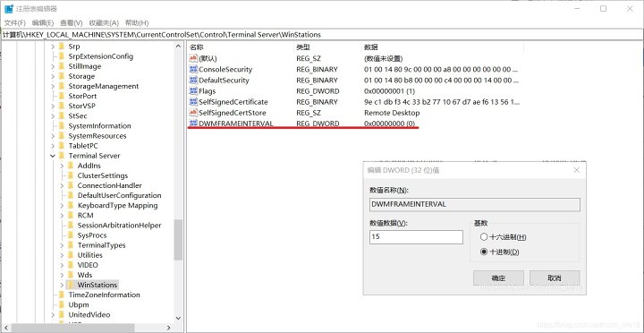Image resolution: width=644 pixels, height=333 pixels.
Task: Click the Ubpm folder icon
Action: coord(62,304)
